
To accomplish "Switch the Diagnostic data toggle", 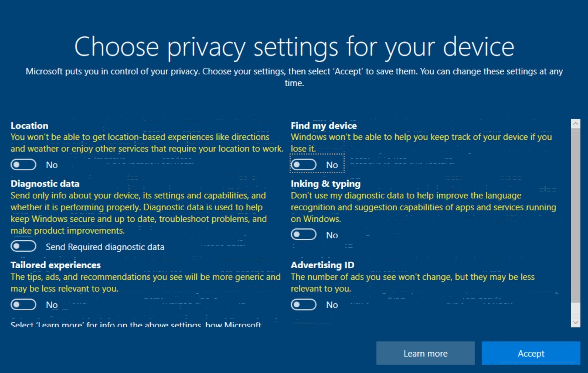I will click(23, 246).
